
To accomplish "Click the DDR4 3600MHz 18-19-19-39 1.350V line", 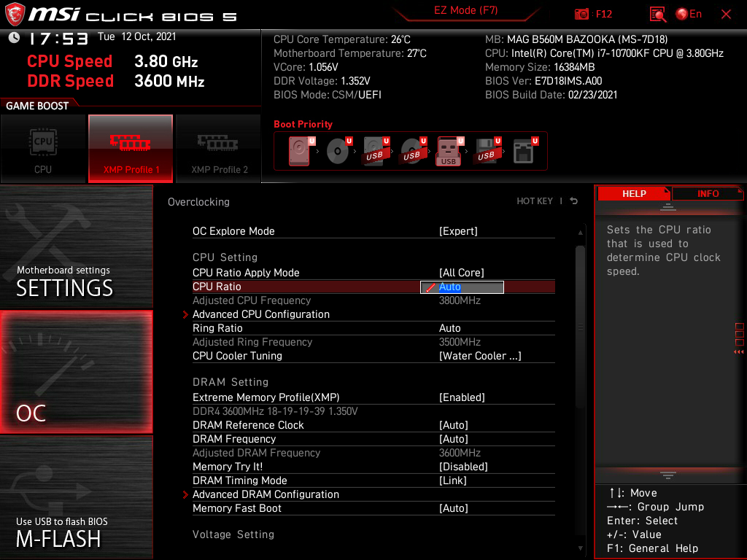I will click(x=275, y=411).
